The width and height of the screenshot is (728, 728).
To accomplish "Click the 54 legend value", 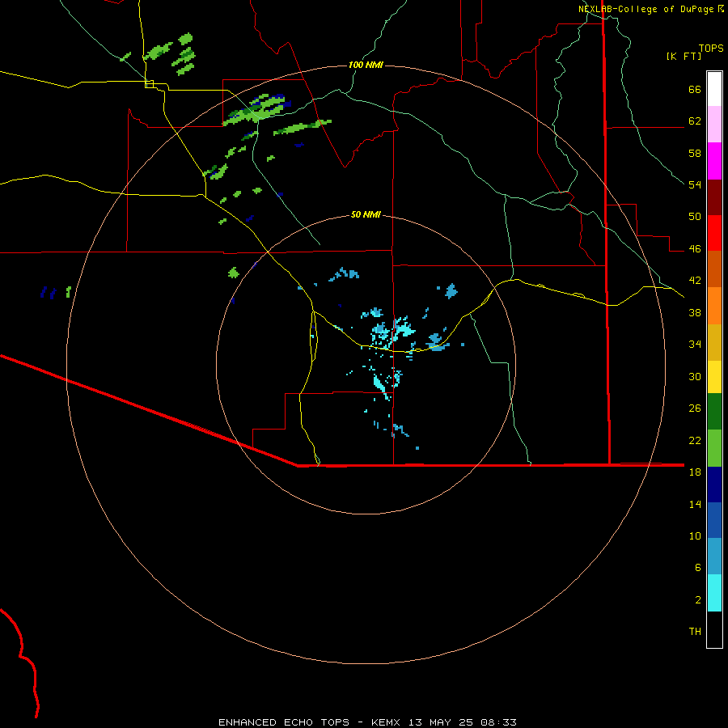I will click(x=695, y=184).
